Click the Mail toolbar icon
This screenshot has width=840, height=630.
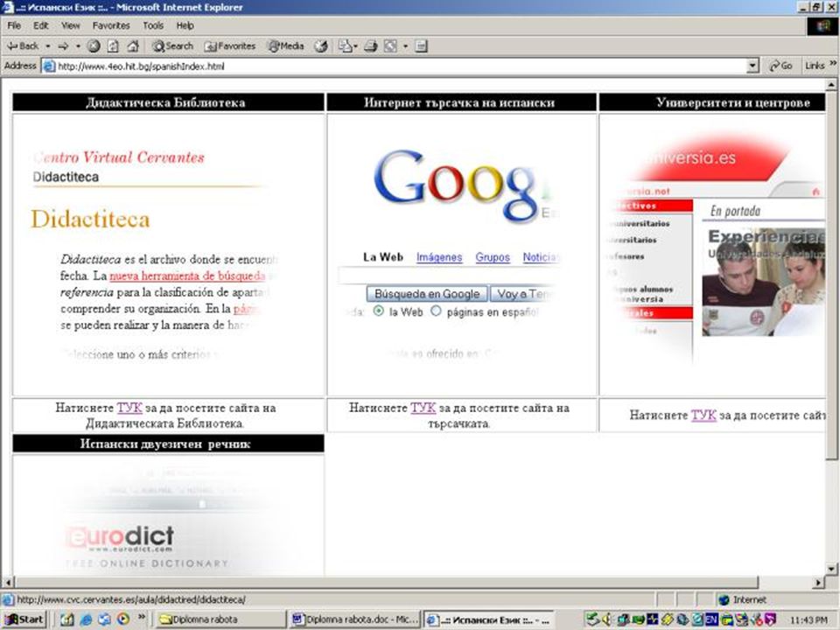click(x=345, y=46)
